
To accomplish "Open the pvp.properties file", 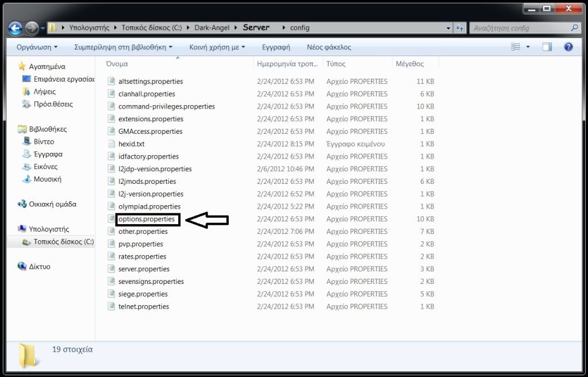I will pos(140,243).
